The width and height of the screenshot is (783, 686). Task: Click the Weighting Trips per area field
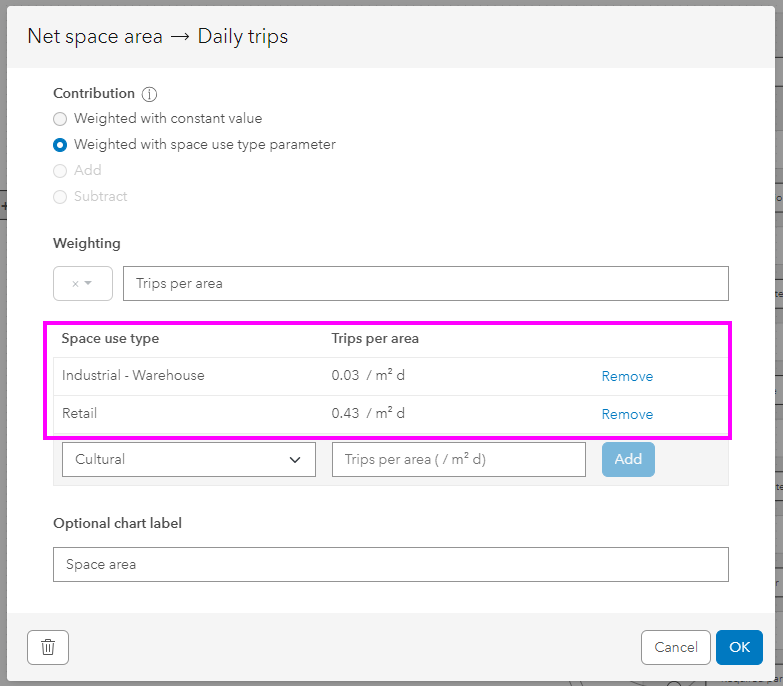coord(425,283)
